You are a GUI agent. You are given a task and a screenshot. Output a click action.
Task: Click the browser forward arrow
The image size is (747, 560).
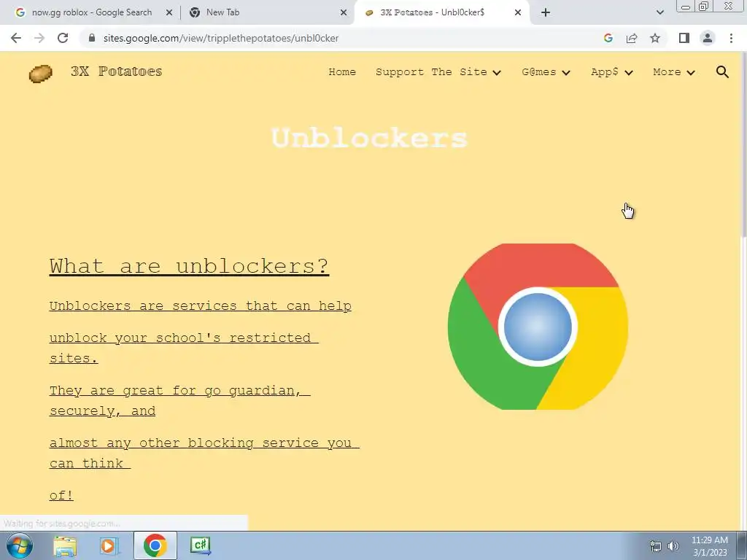tap(39, 38)
